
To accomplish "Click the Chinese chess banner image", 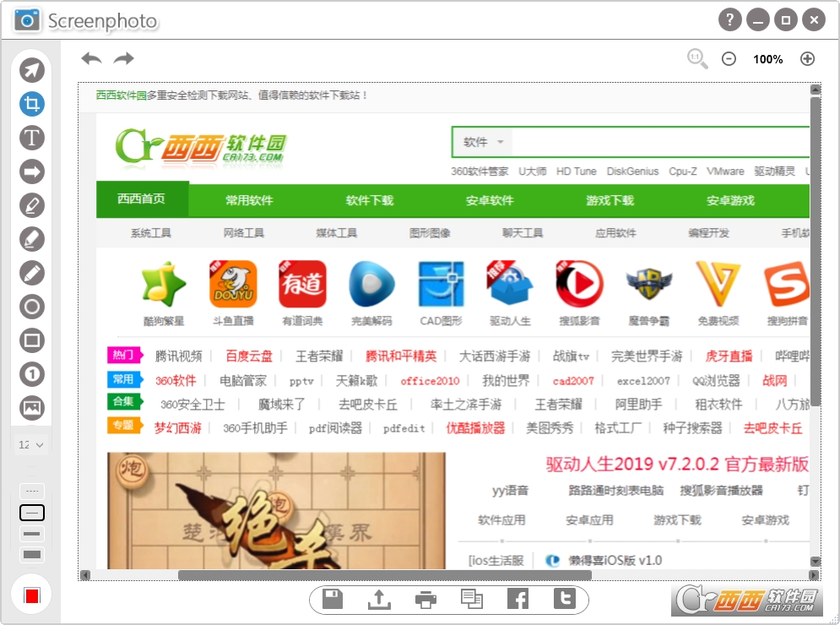I will tap(276, 510).
